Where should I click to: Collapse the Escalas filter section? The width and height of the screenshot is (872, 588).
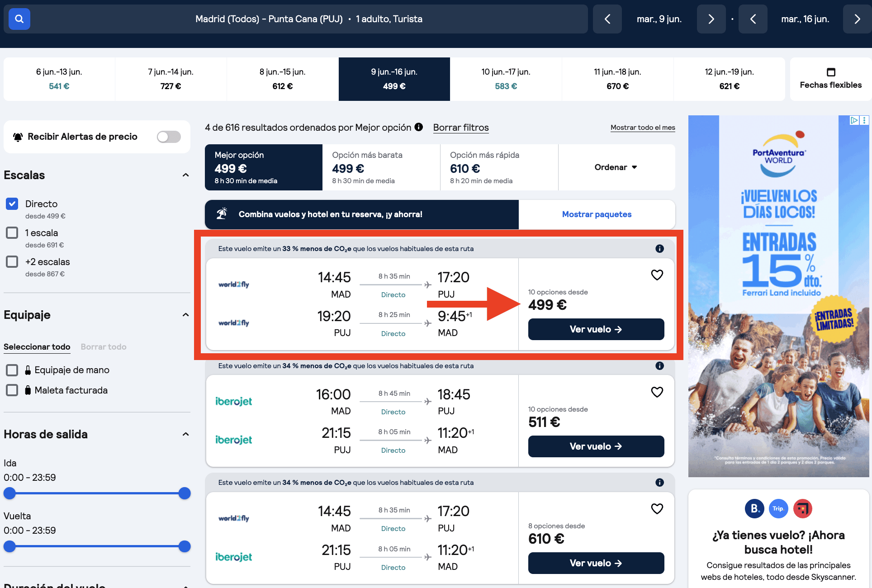pos(185,175)
